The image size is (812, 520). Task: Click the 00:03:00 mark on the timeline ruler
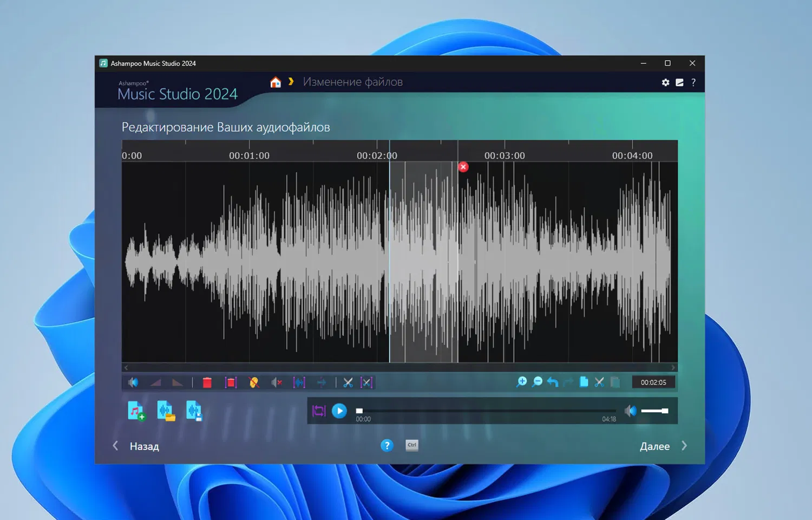(x=505, y=155)
